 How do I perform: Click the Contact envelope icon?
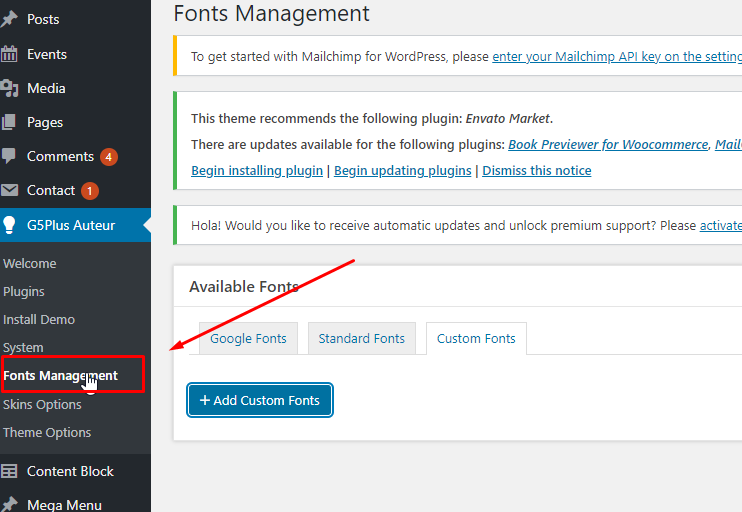10,190
